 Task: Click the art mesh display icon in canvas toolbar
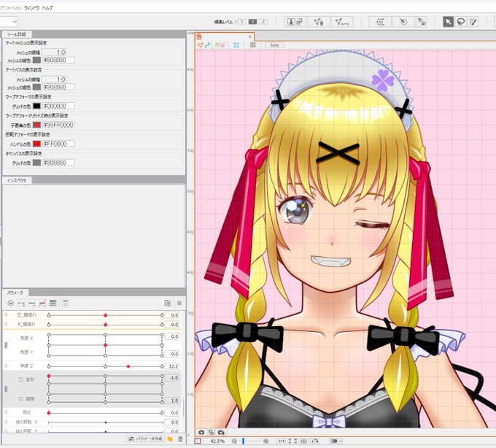[200, 45]
